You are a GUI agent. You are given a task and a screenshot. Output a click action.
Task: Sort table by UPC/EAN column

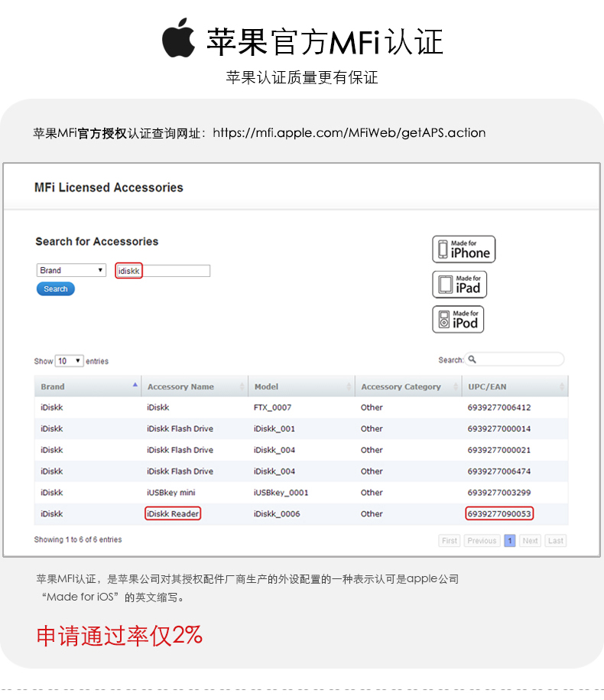click(515, 386)
